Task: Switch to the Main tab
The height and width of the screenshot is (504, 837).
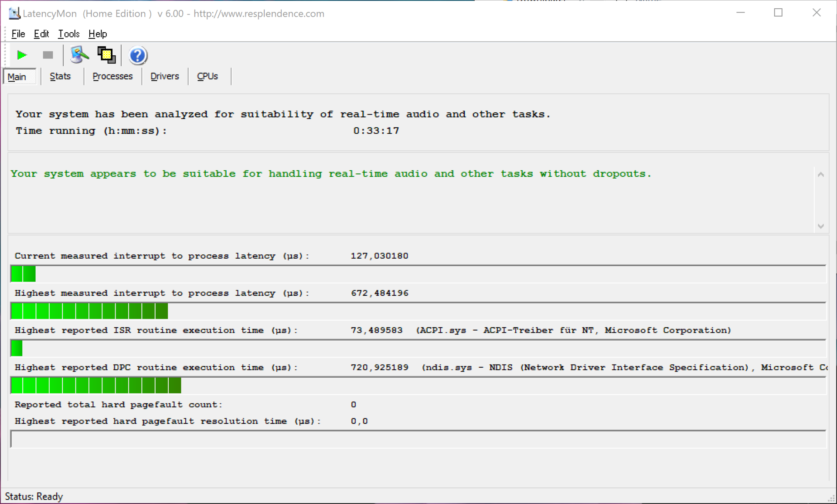Action: (x=17, y=77)
